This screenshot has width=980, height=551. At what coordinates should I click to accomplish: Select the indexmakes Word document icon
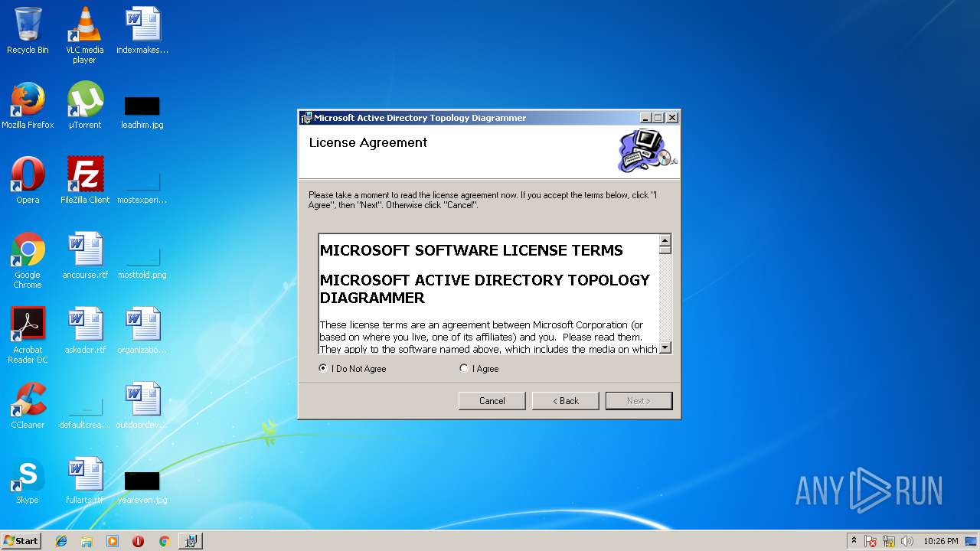[142, 31]
